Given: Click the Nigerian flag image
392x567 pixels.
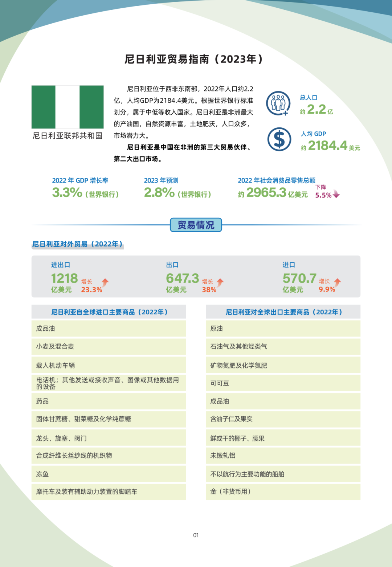Looking at the screenshot, I should (68, 107).
